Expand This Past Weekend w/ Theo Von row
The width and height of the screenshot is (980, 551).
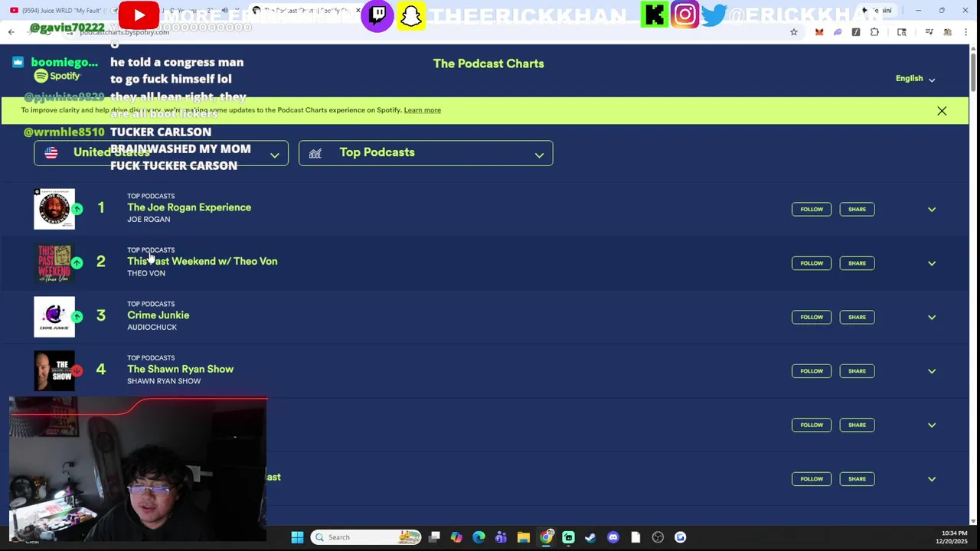coord(932,263)
